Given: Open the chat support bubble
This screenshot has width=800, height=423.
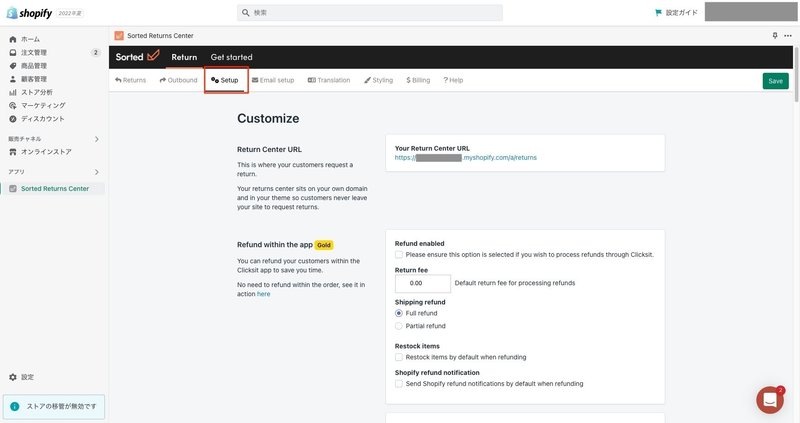Looking at the screenshot, I should coord(770,400).
